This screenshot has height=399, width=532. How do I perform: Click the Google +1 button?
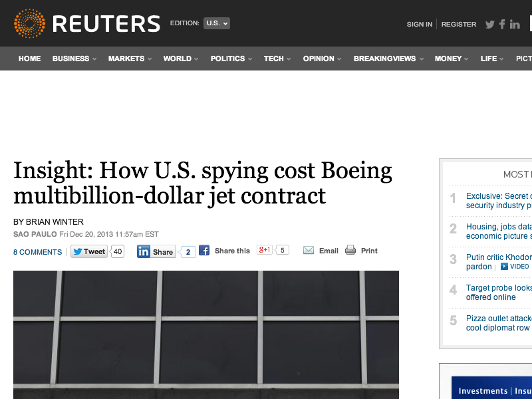tap(265, 250)
